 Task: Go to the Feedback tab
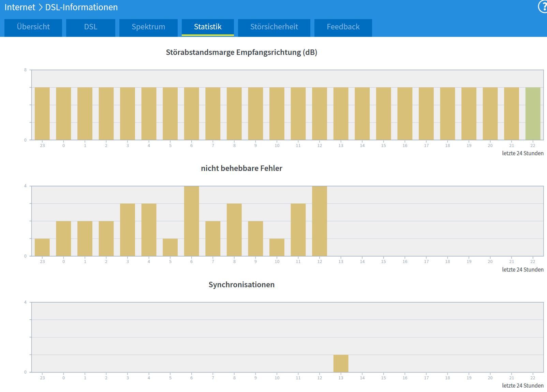click(343, 27)
